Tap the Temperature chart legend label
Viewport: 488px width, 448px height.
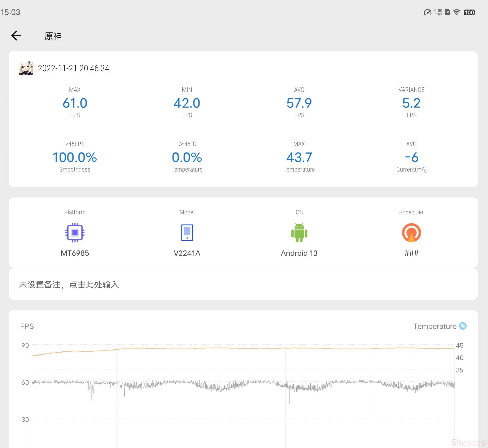click(435, 326)
